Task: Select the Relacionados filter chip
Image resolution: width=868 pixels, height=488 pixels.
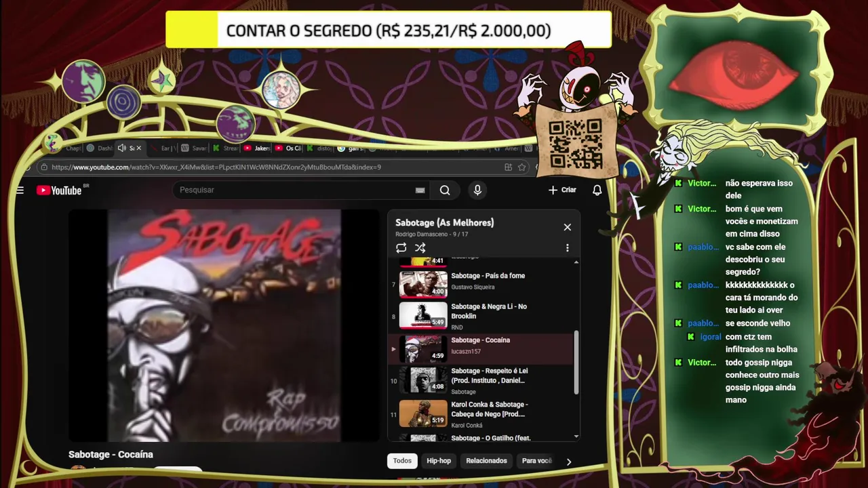Action: pos(486,461)
